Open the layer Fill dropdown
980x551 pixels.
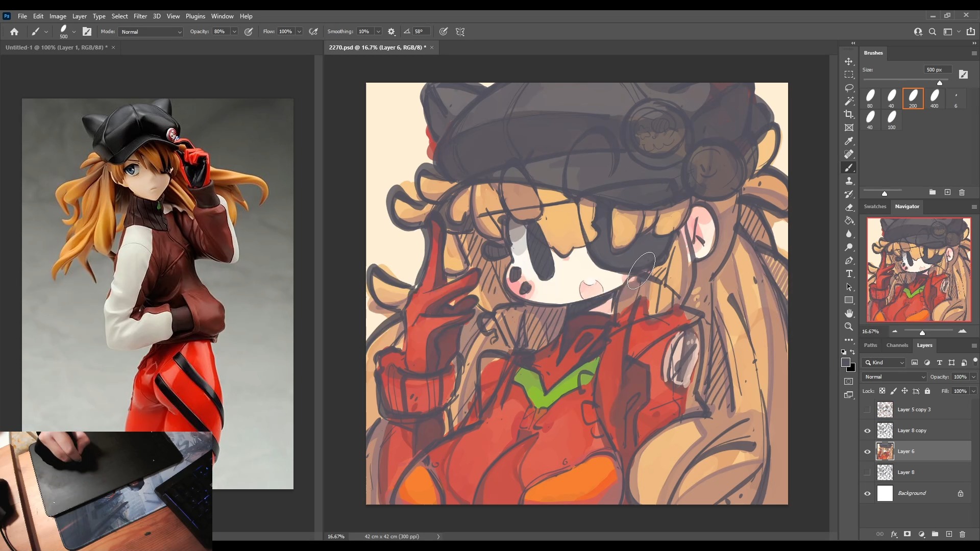(x=973, y=391)
